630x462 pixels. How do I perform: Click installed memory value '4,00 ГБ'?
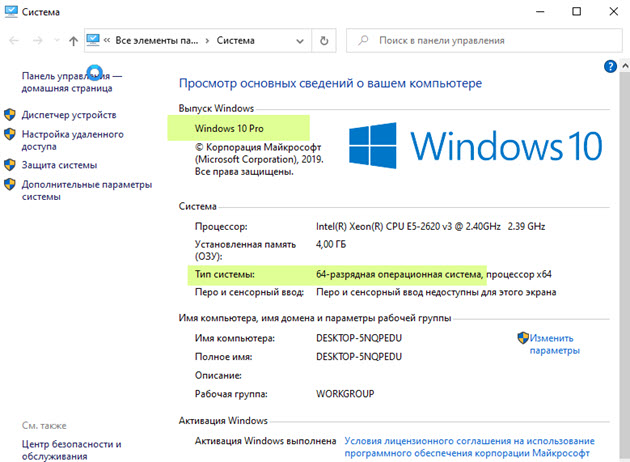coord(331,244)
